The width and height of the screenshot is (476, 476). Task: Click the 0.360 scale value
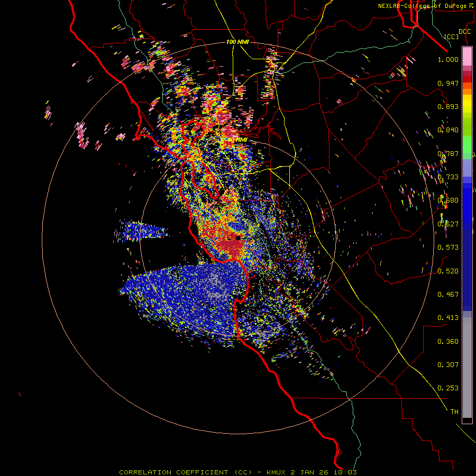[448, 342]
